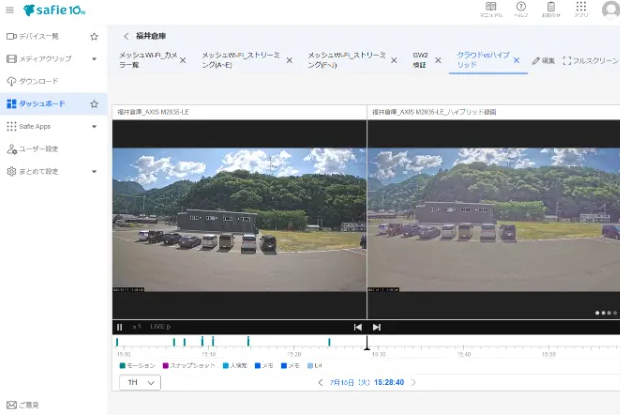Close the ストリーミング(A~E) tab
This screenshot has width=620, height=415.
(x=289, y=60)
